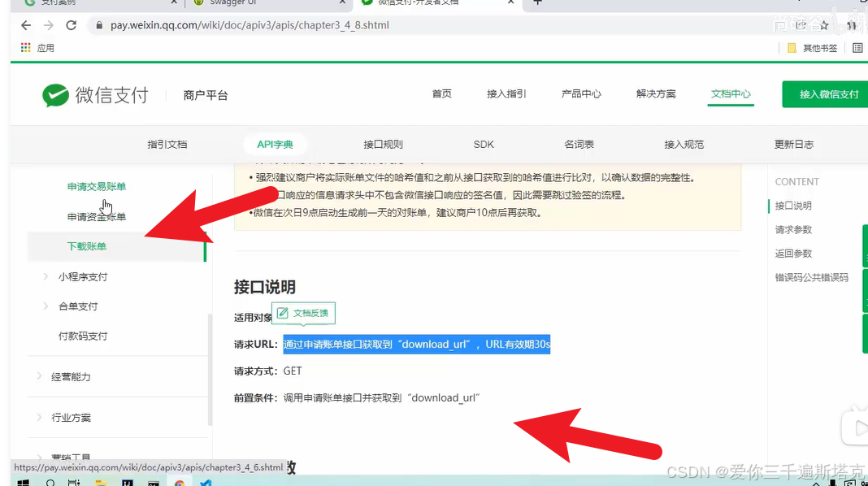Bookmark this page with the star icon

824,25
